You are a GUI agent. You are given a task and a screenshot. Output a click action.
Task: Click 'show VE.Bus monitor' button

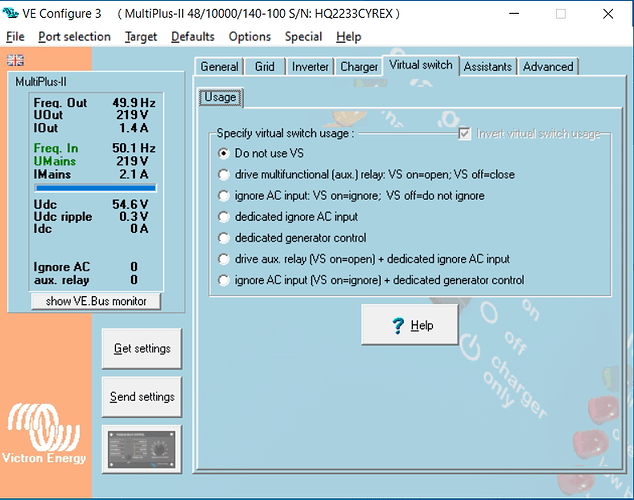click(x=96, y=301)
